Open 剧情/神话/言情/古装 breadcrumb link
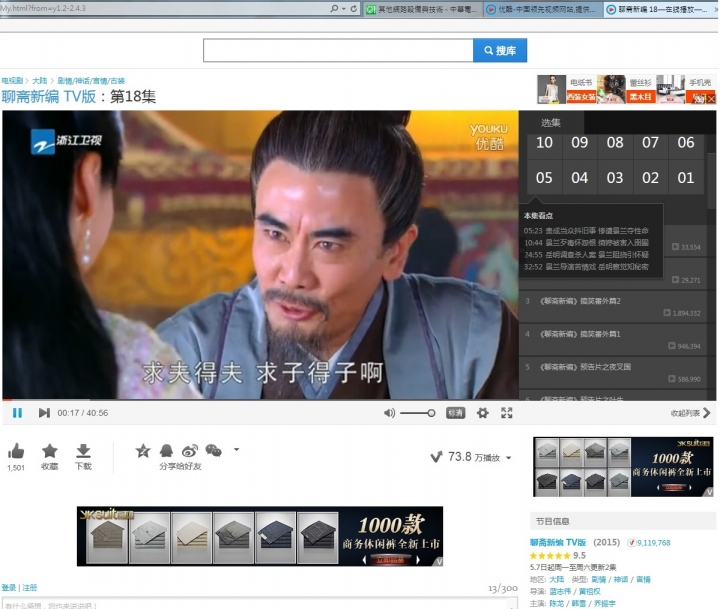The height and width of the screenshot is (609, 720). tap(91, 81)
